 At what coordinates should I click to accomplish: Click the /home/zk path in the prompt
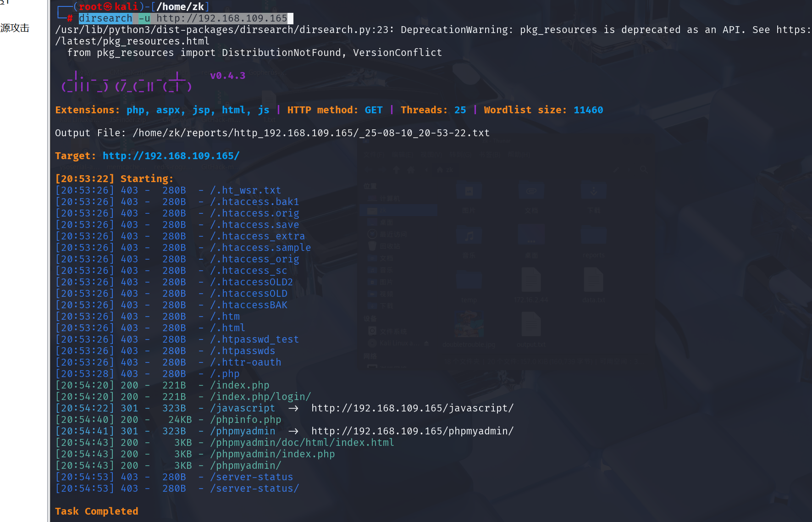pos(180,6)
